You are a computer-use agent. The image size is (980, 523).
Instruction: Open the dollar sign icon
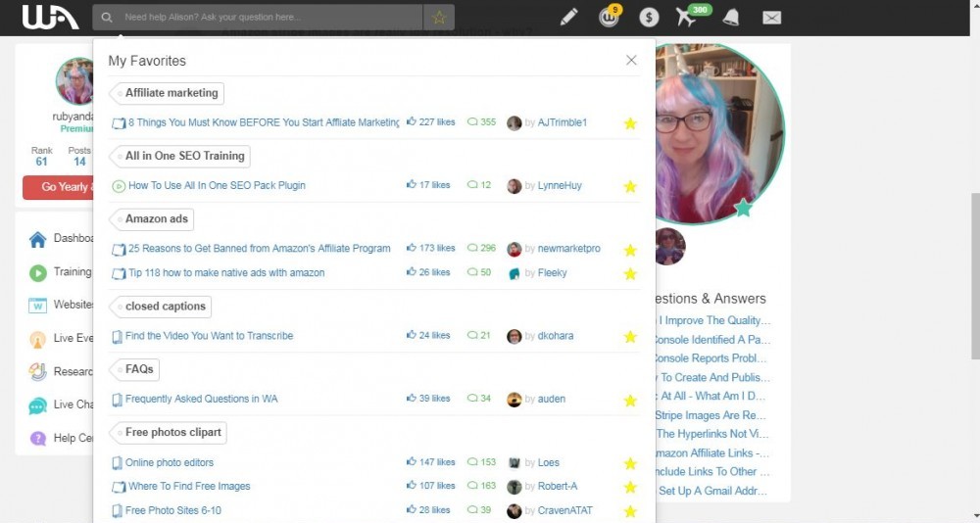click(x=649, y=18)
